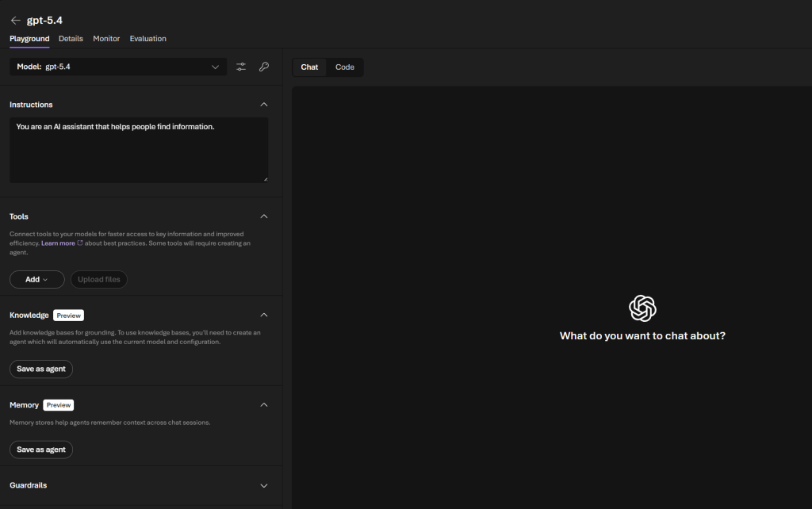
Task: Open the Model gpt-5.4 dropdown
Action: (x=118, y=67)
